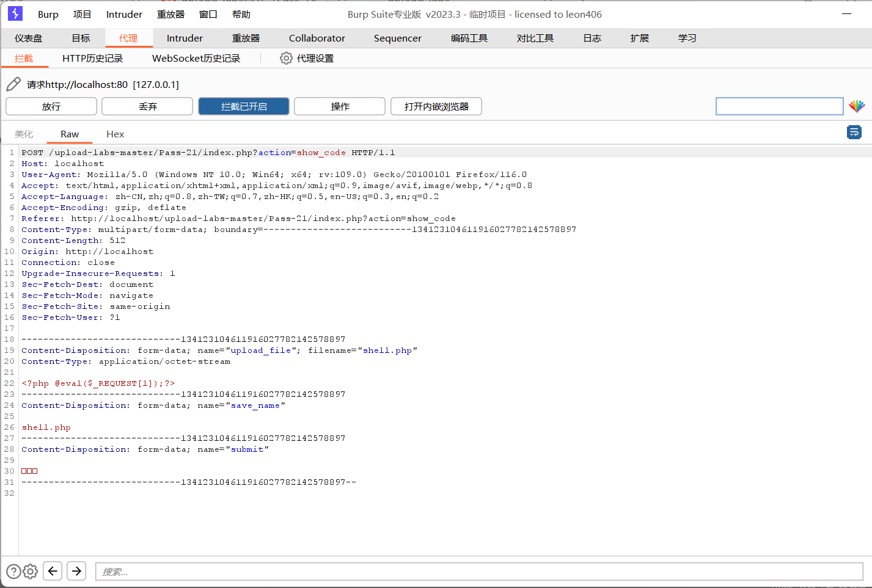Open the Intruder menu in menu bar
Screen dimensions: 872x588
click(124, 14)
